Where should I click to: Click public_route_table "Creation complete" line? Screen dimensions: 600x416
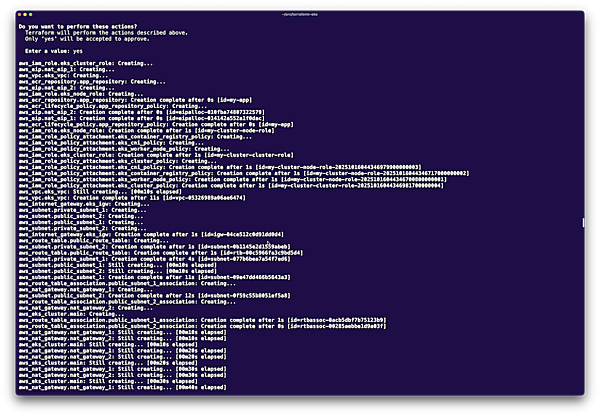tap(161, 253)
